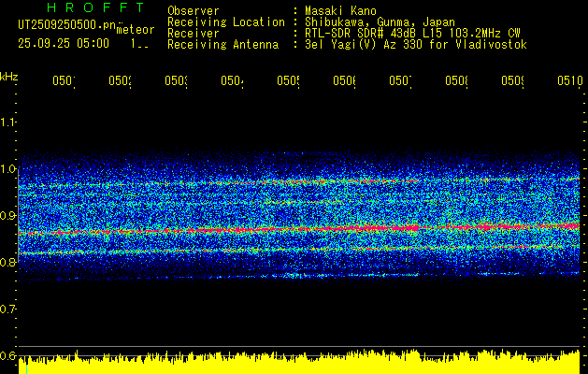Click the HROFFT title text

pyautogui.click(x=96, y=7)
